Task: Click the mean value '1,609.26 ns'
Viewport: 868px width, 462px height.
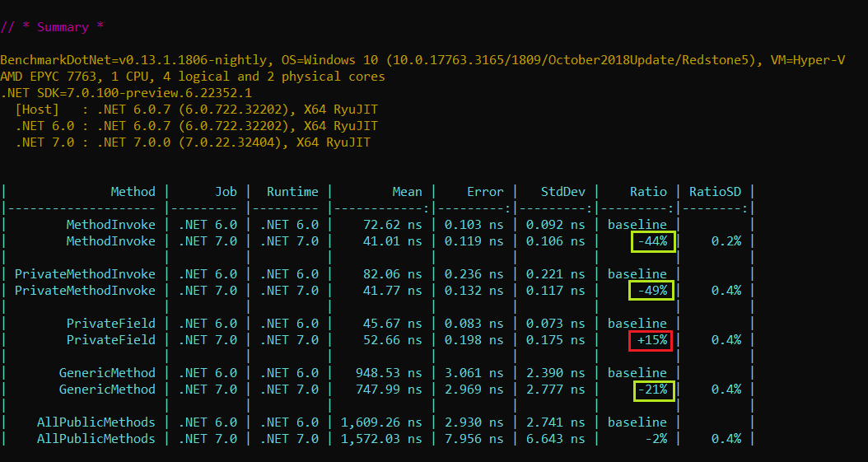Action: [x=381, y=422]
